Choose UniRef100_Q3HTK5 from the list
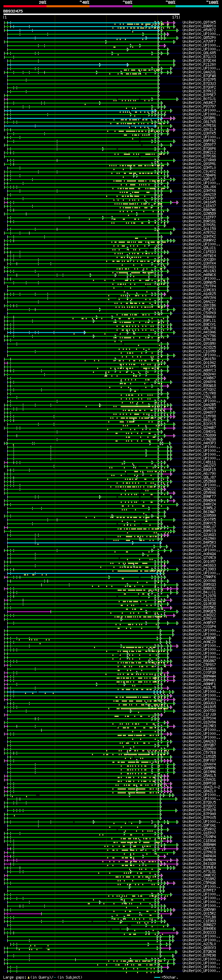 pyautogui.click(x=199, y=133)
